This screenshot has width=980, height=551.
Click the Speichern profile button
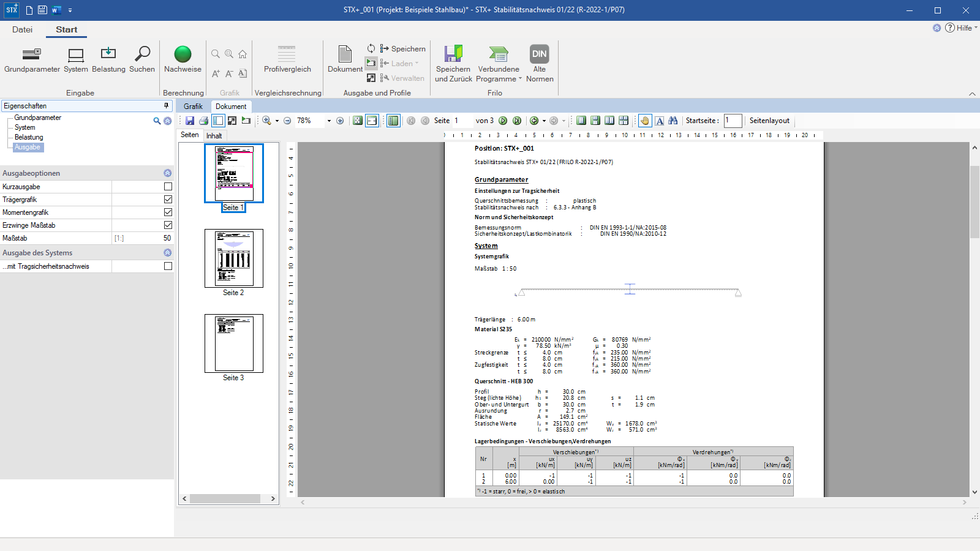coord(402,49)
